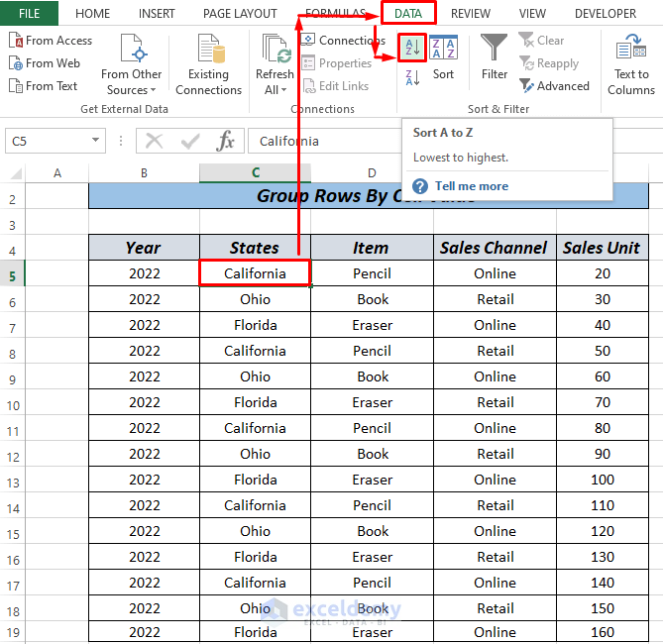The height and width of the screenshot is (644, 663).
Task: Select the Florida cell in row 7
Action: click(x=255, y=325)
